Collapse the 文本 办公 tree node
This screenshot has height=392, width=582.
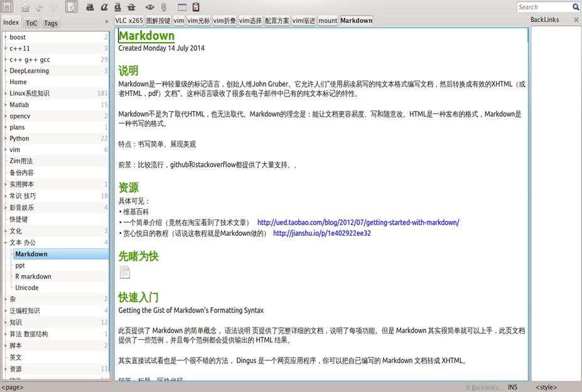5,243
